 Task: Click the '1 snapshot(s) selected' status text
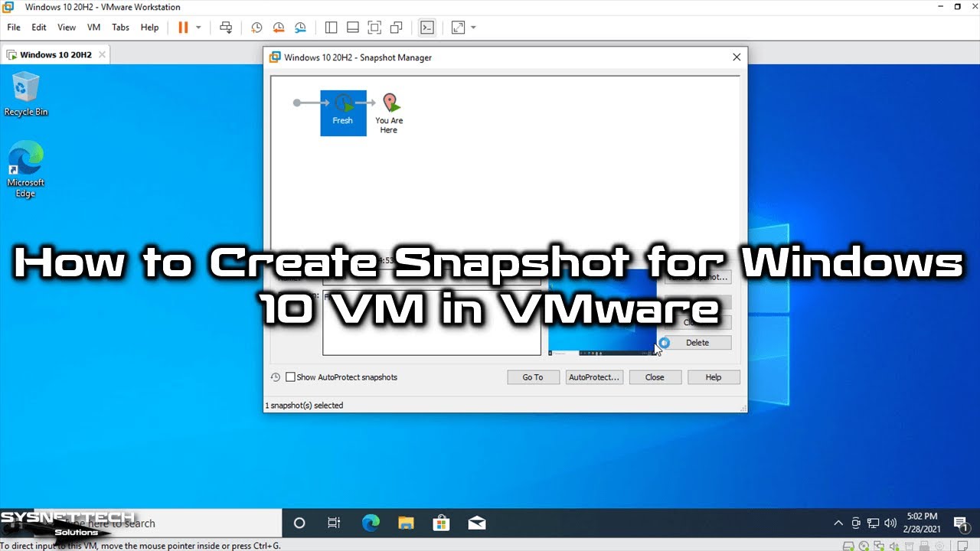click(305, 406)
